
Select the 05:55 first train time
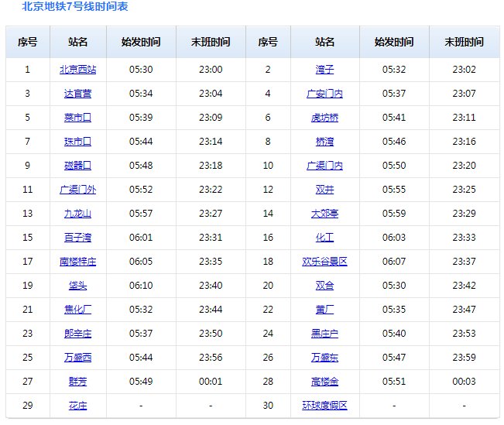(394, 190)
